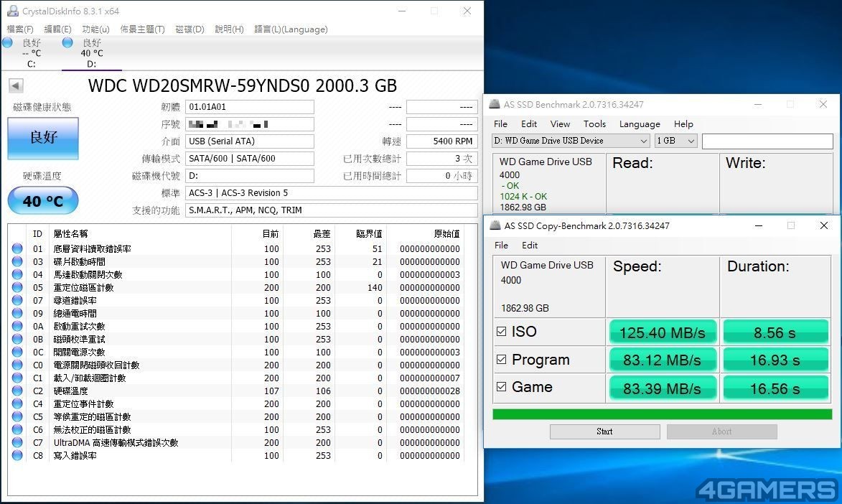This screenshot has width=842, height=504.
Task: Click the interface field USB (Serial ATA)
Action: coord(250,141)
